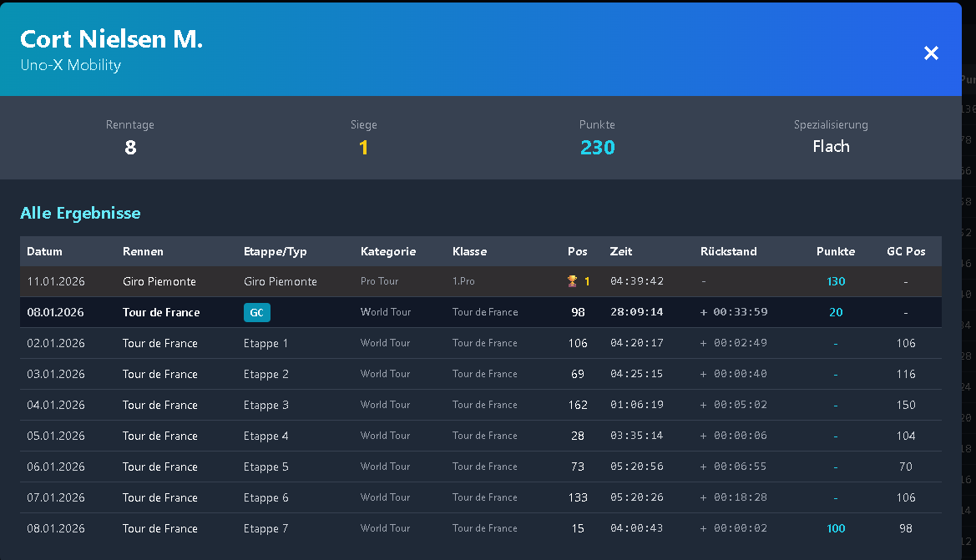Image resolution: width=976 pixels, height=560 pixels.
Task: Click the Etappe/Typ column header
Action: pyautogui.click(x=275, y=251)
